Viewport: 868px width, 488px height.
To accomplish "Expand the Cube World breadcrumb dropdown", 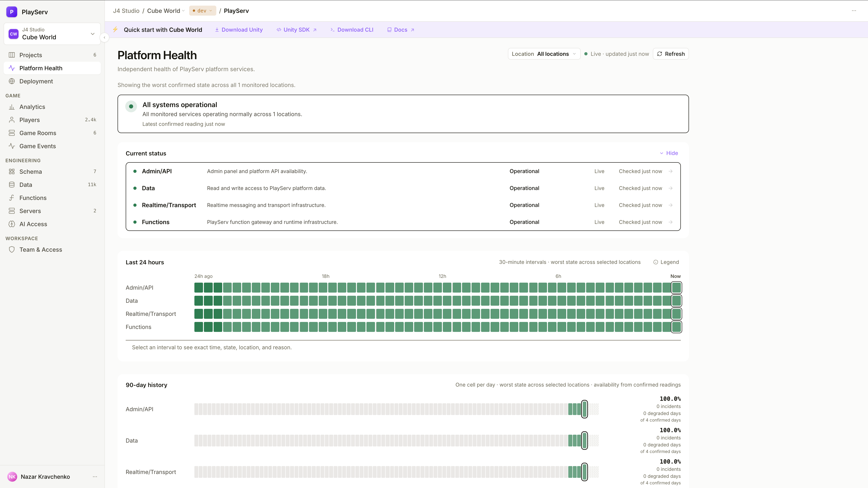I will coord(166,11).
